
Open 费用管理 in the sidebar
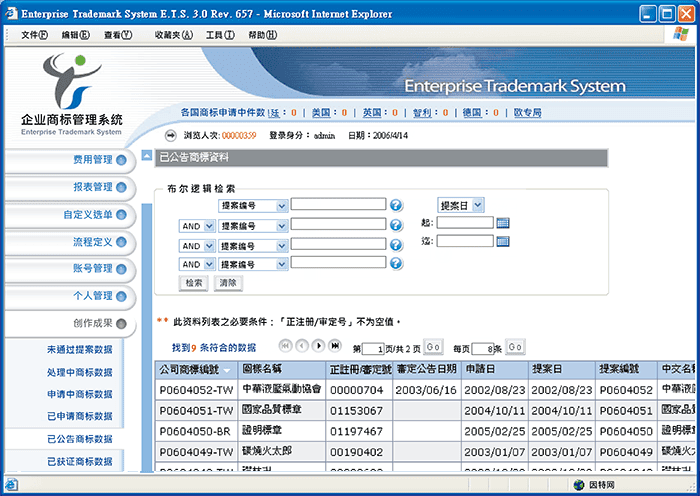coord(93,160)
